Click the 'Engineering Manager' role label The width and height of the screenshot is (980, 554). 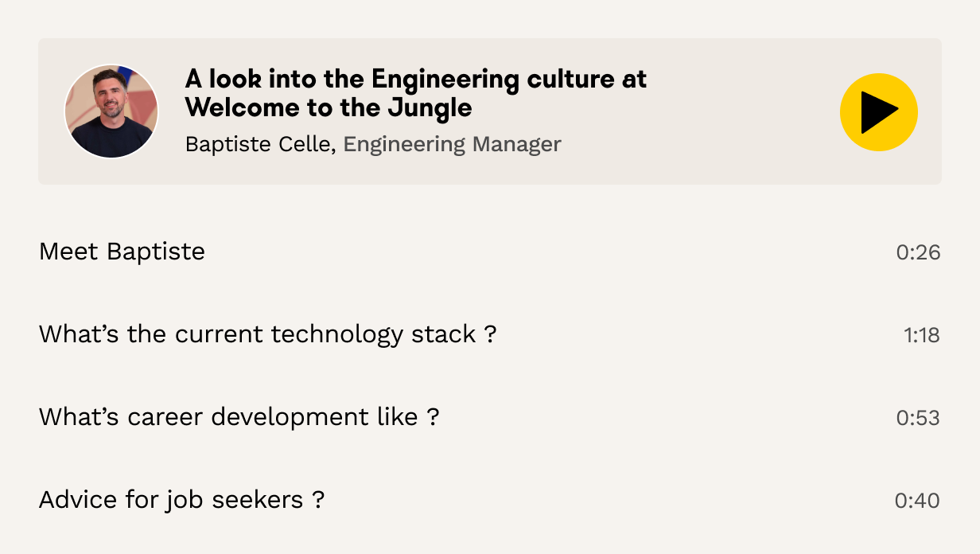(452, 144)
